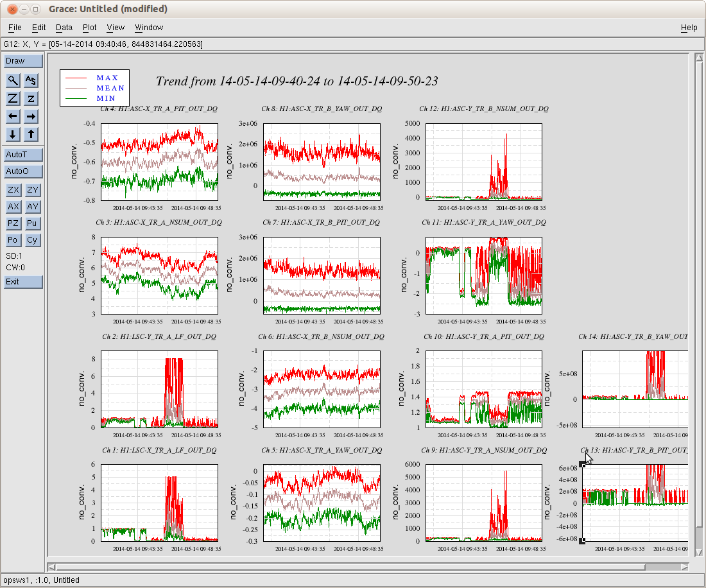706x588 pixels.
Task: Click the AX autoscale X button
Action: point(13,207)
